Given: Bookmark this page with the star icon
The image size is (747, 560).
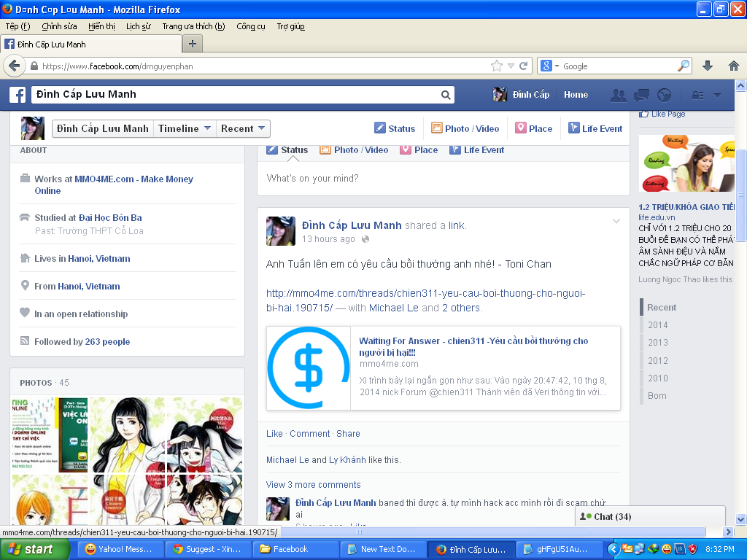Looking at the screenshot, I should pyautogui.click(x=496, y=66).
